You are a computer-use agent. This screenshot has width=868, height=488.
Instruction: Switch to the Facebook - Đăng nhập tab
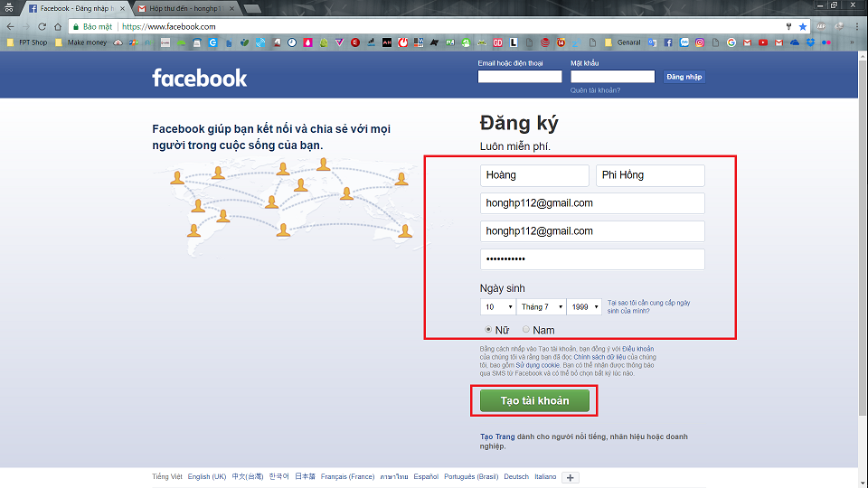(x=75, y=8)
